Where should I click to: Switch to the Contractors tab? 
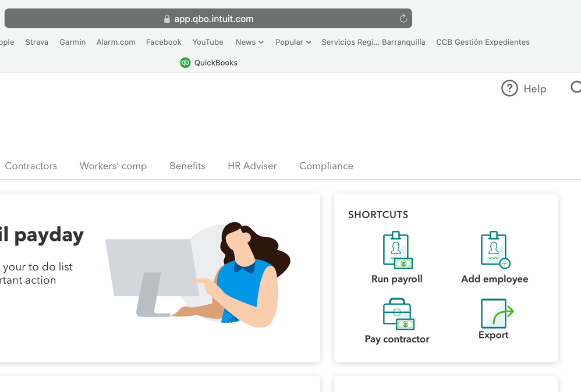pyautogui.click(x=31, y=166)
